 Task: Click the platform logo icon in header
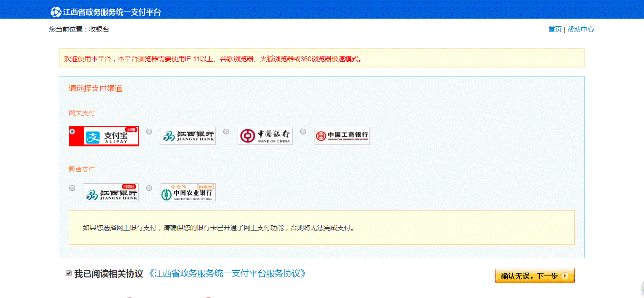[x=56, y=12]
